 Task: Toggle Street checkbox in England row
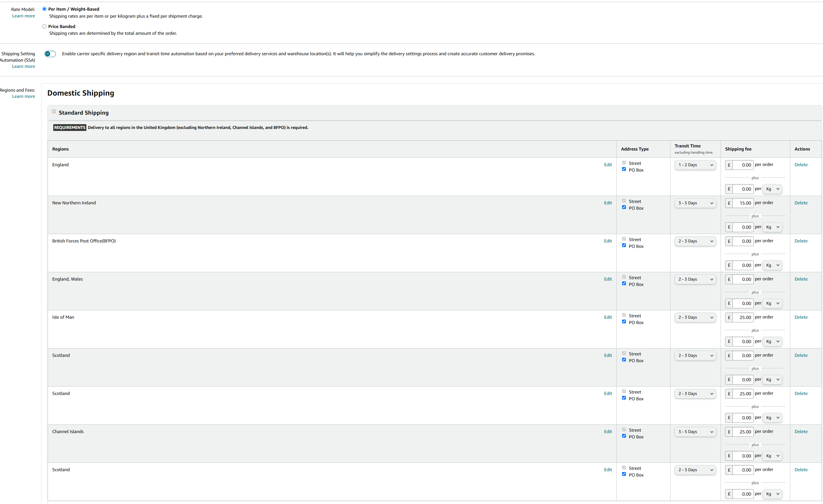(624, 163)
